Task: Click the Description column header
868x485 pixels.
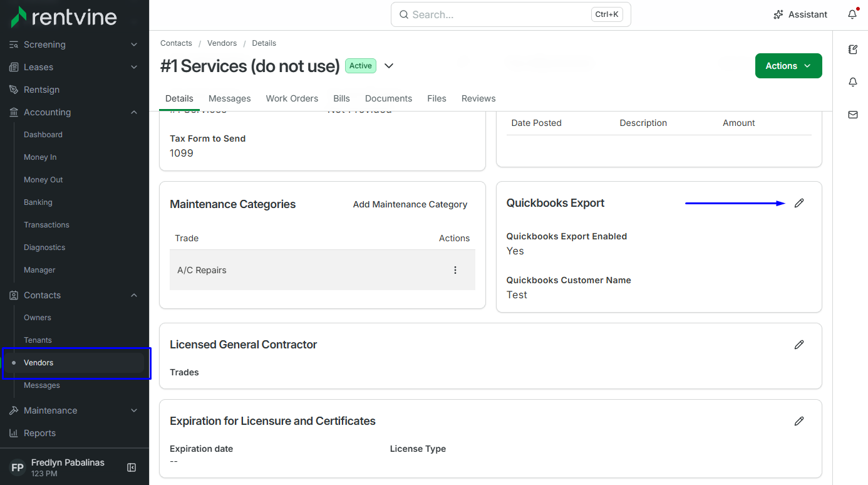Action: pyautogui.click(x=643, y=123)
